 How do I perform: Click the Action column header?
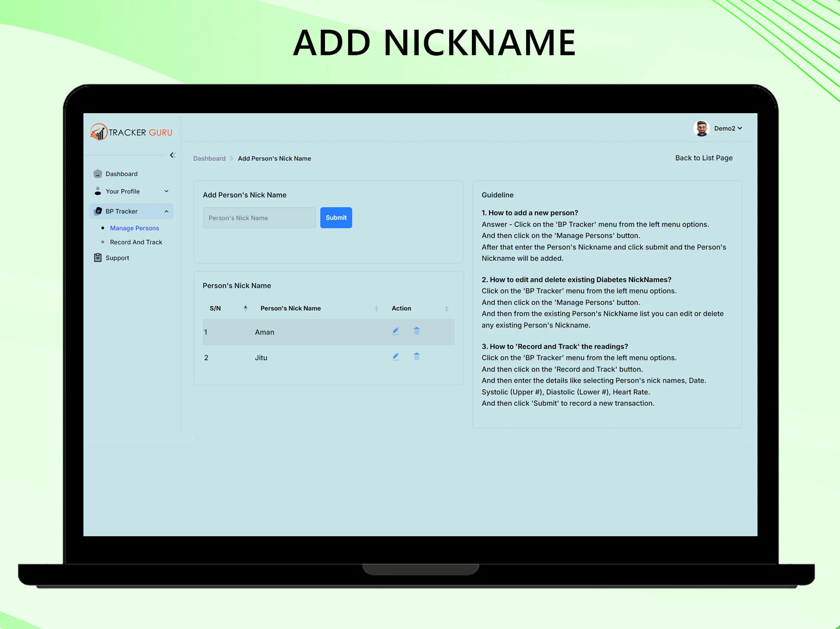tap(401, 308)
